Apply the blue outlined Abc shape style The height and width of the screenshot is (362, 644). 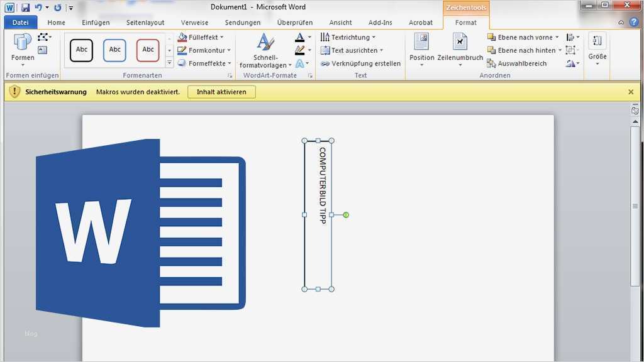click(114, 50)
